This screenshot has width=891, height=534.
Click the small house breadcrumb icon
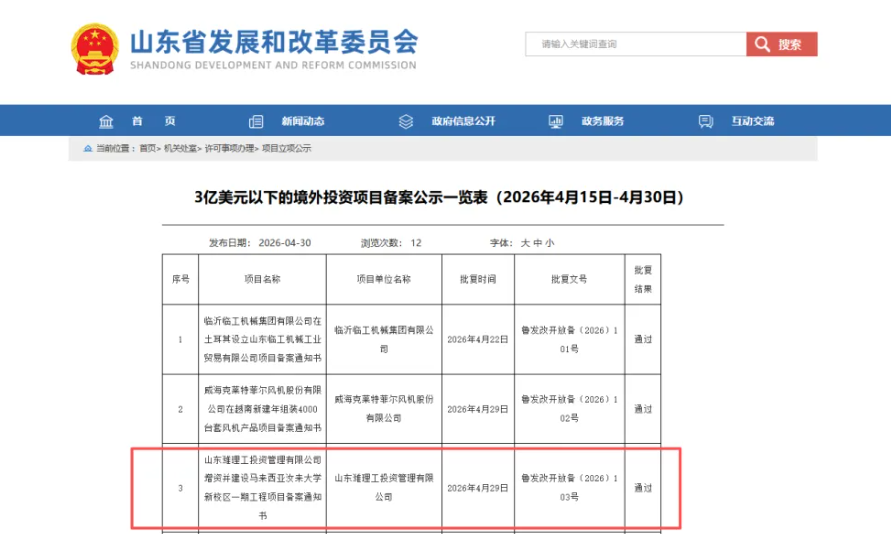[88, 148]
